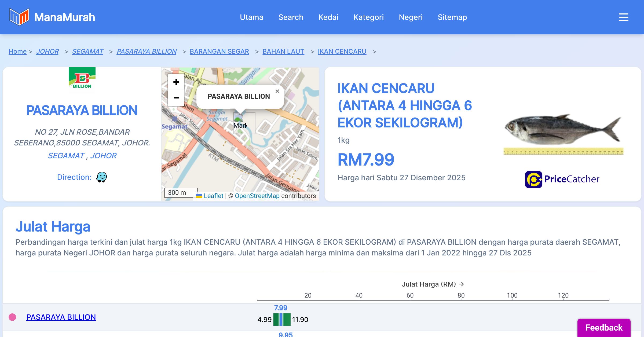Open Waze directions icon
Image resolution: width=644 pixels, height=337 pixels.
pos(101,177)
